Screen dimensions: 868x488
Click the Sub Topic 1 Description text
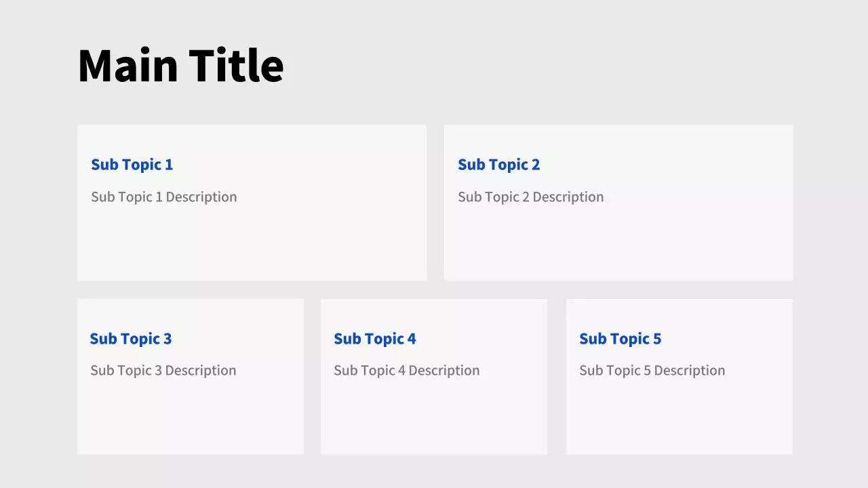[x=164, y=197]
